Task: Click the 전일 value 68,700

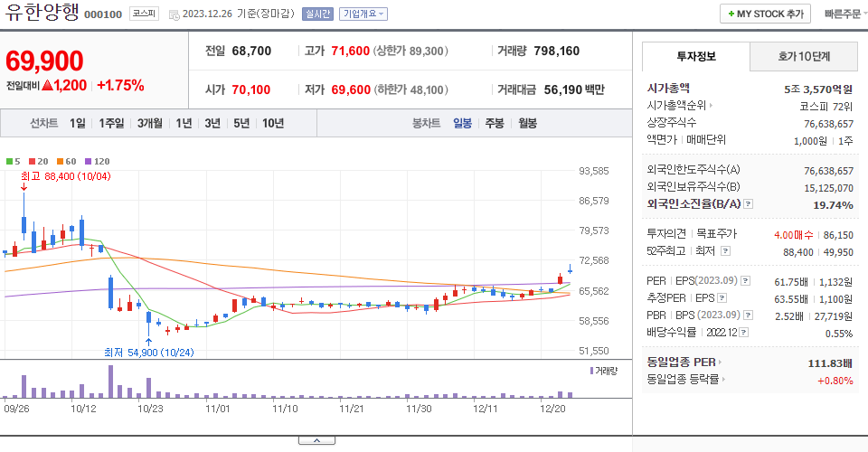Action: coord(251,51)
